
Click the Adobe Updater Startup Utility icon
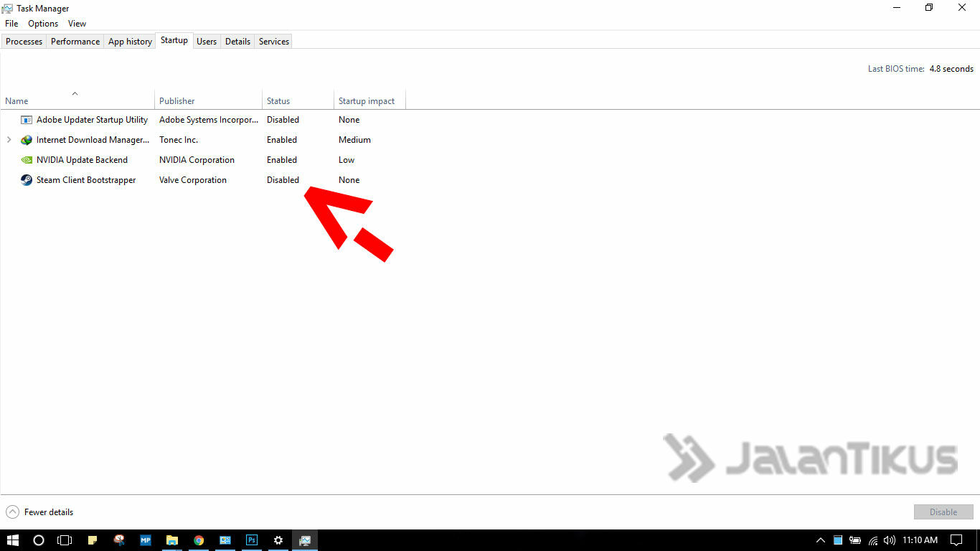[x=27, y=120]
